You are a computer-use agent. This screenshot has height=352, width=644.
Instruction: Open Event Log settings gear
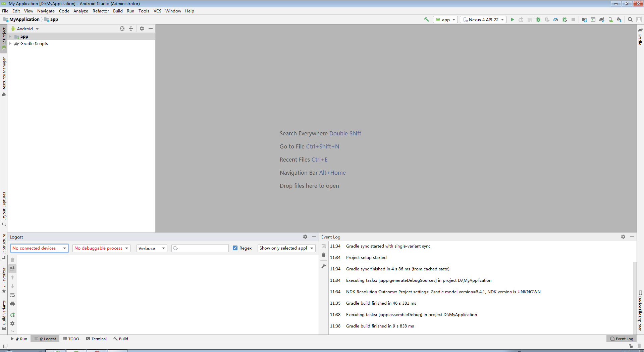click(623, 237)
